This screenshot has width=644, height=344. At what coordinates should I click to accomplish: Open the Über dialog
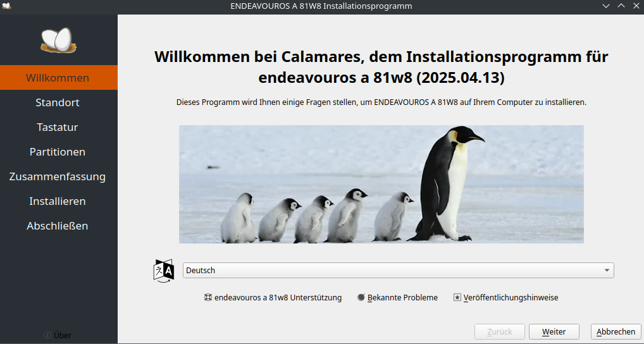(x=58, y=335)
